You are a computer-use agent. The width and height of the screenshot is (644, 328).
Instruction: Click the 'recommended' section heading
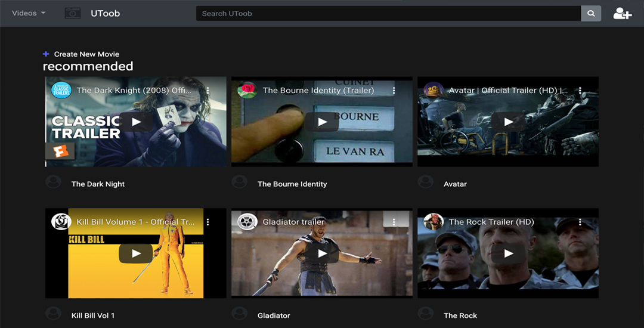(x=88, y=66)
